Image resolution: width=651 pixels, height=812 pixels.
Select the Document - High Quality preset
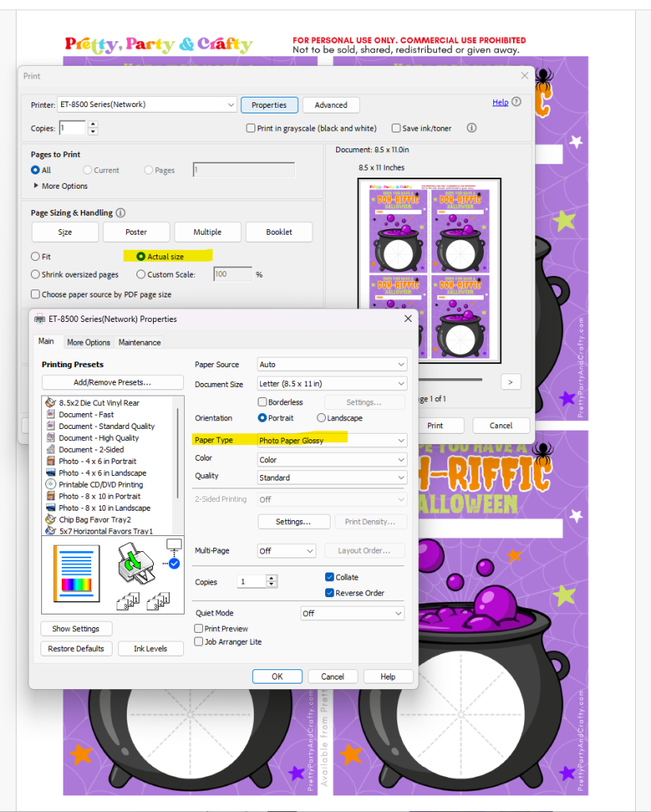(x=99, y=438)
